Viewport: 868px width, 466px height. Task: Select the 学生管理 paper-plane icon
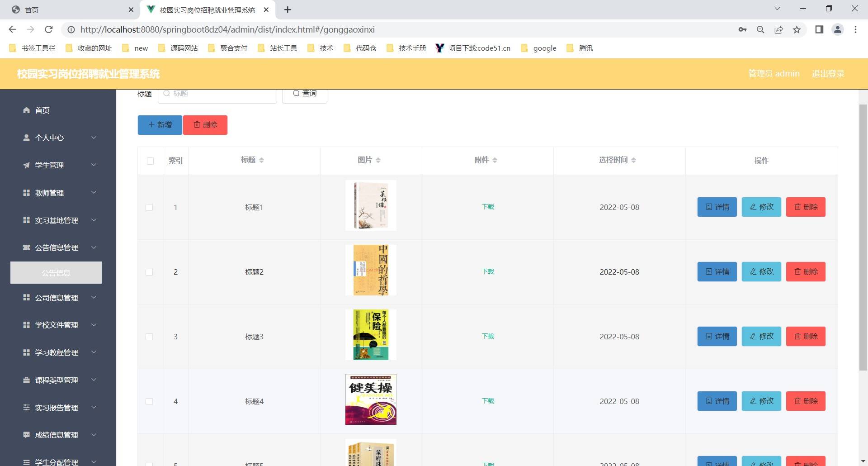[26, 165]
